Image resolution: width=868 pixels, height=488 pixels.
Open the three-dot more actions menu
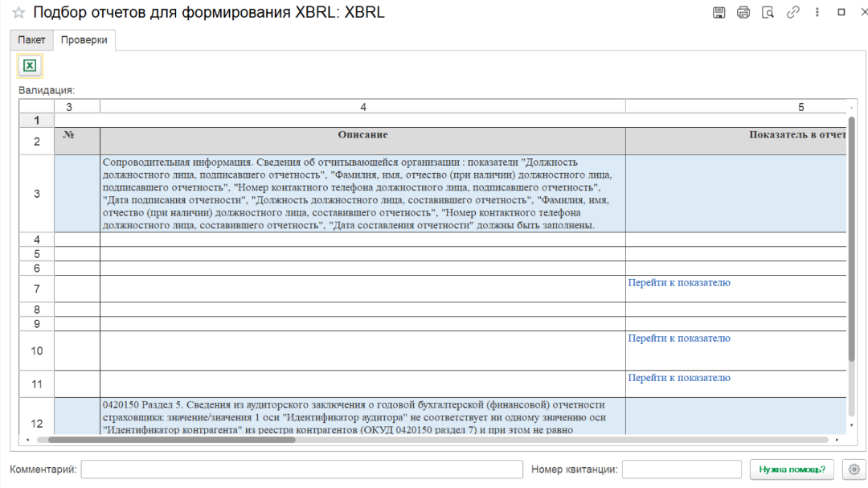click(817, 12)
